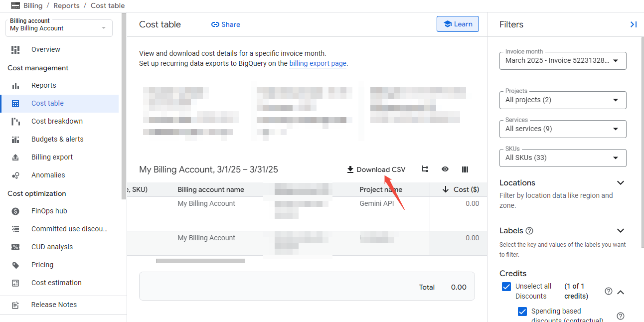Image resolution: width=644 pixels, height=322 pixels.
Task: Expand the Locations filter section
Action: click(621, 183)
